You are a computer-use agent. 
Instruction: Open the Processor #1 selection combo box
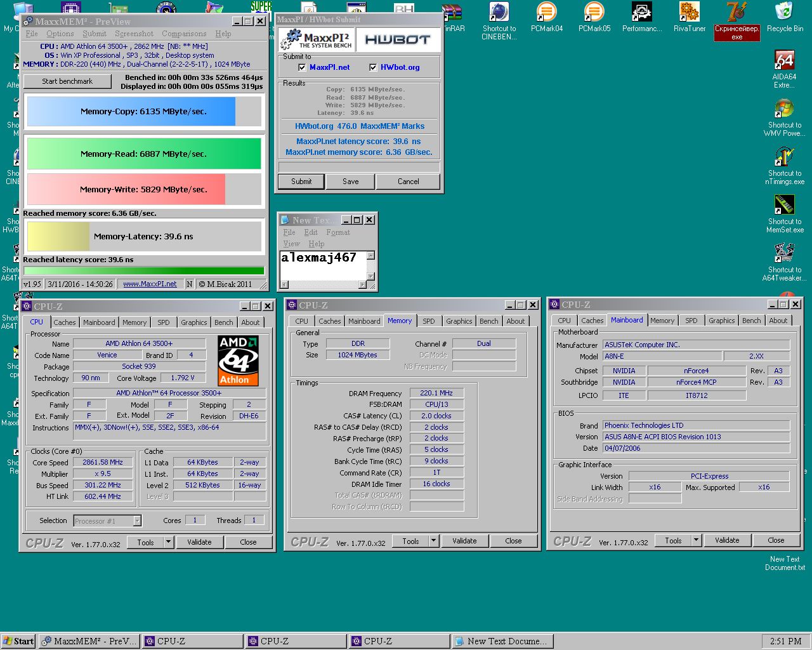(x=108, y=521)
